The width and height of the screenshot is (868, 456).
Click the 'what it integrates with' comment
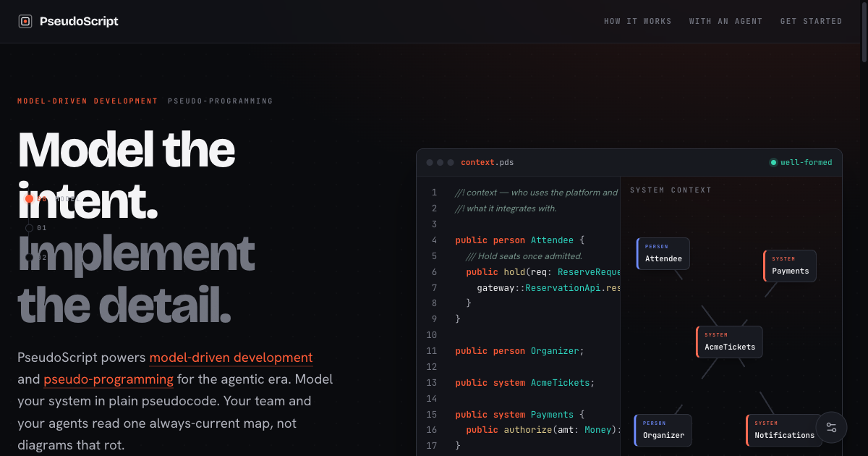[x=506, y=208]
